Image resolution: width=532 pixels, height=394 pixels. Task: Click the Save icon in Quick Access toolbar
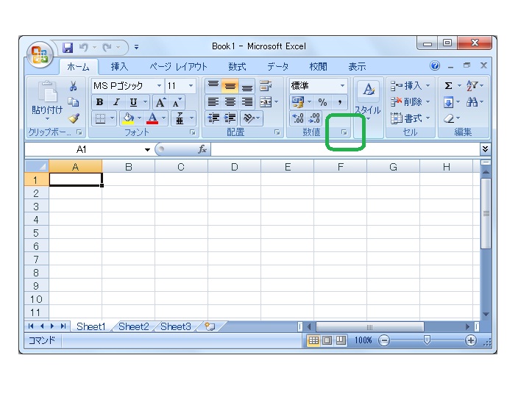tap(68, 48)
